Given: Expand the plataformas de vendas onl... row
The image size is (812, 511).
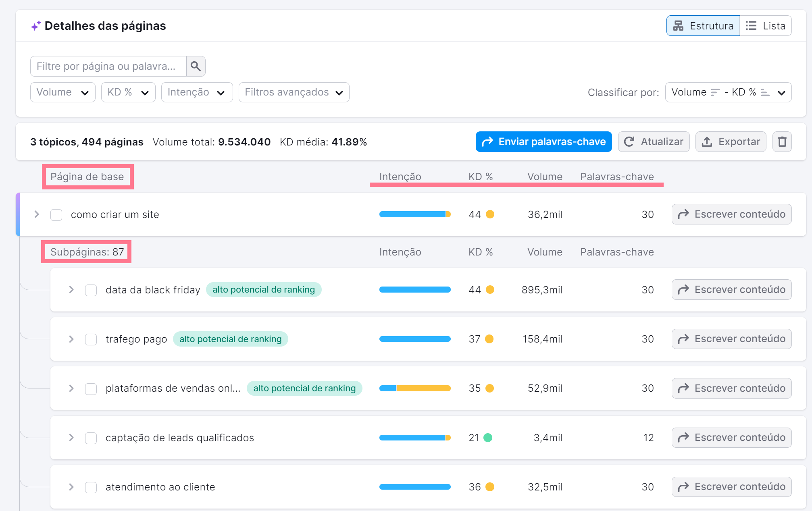Looking at the screenshot, I should click(x=71, y=388).
